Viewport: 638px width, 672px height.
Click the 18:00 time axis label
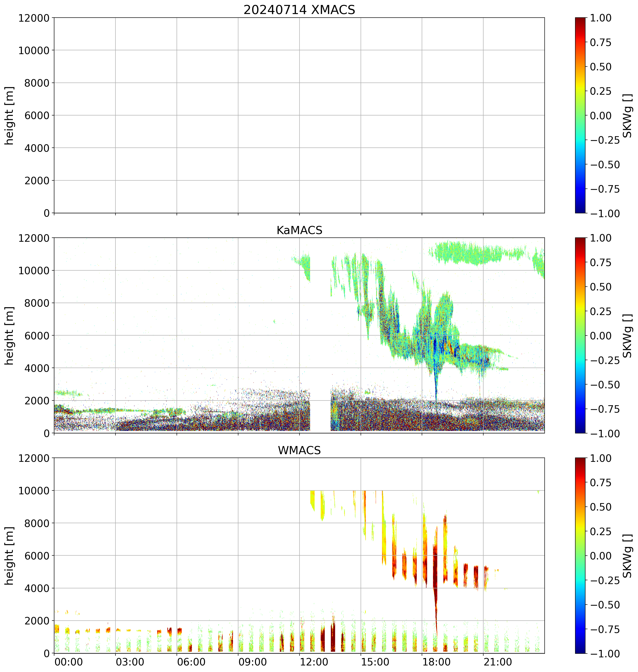tap(436, 662)
